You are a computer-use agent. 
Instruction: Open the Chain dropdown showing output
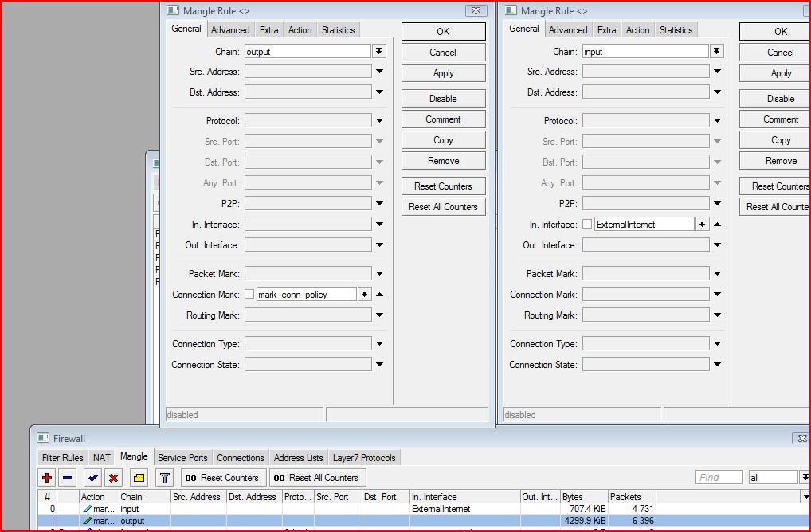[379, 51]
